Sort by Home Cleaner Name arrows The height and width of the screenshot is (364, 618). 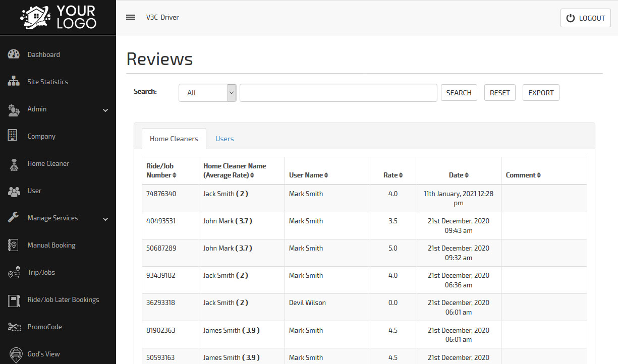252,175
